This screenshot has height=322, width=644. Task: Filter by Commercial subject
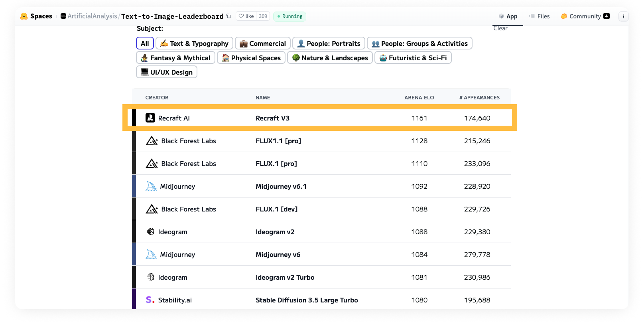[263, 43]
